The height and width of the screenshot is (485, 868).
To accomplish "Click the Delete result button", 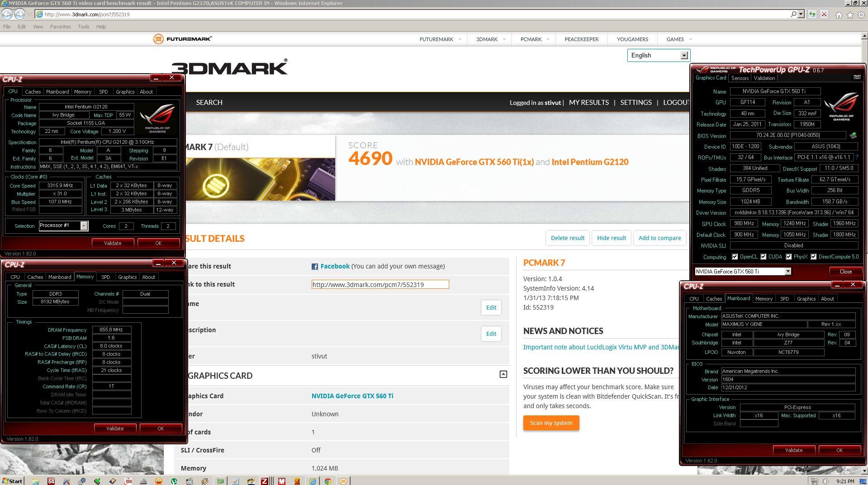I will click(567, 238).
